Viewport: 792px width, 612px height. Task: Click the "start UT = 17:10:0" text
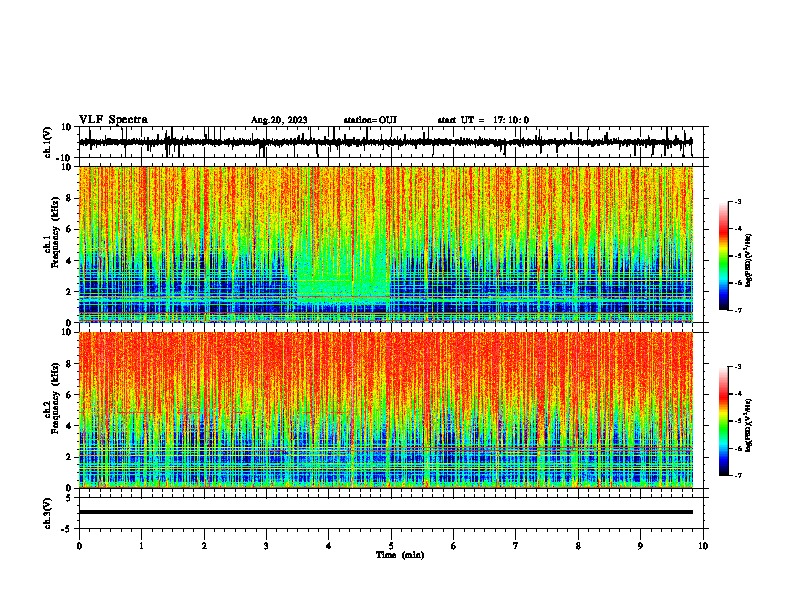pyautogui.click(x=483, y=120)
